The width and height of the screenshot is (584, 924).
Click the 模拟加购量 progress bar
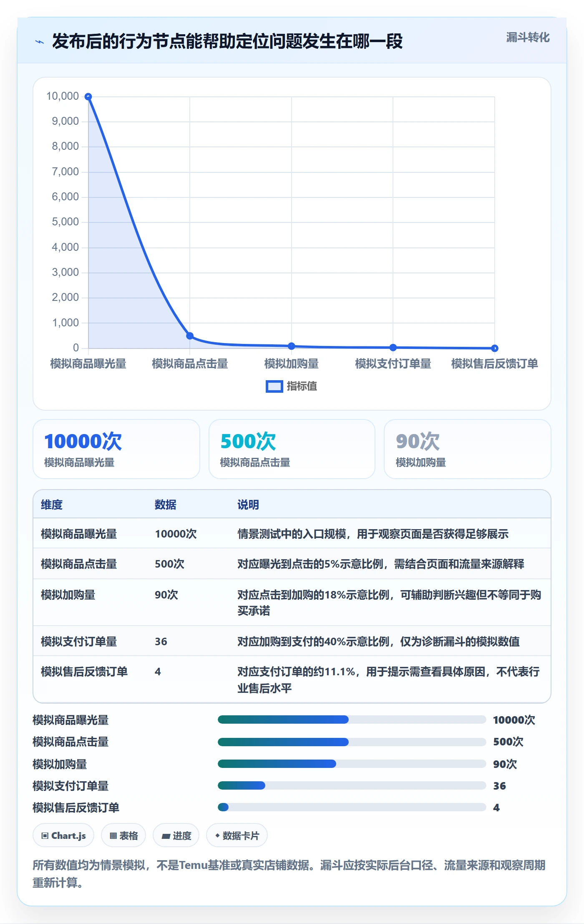point(352,764)
